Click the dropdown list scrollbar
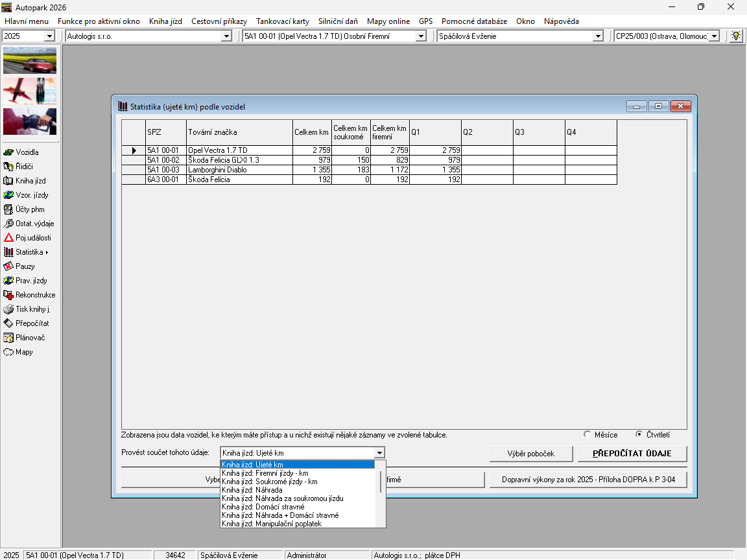Viewport: 747px width, 560px height. pyautogui.click(x=381, y=483)
